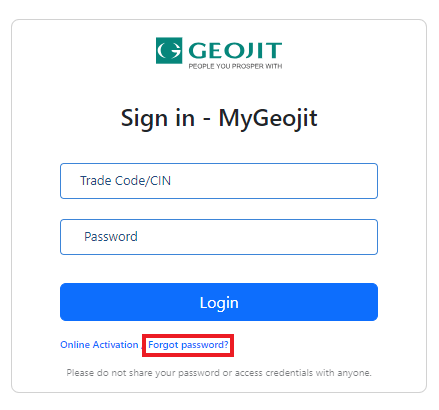The height and width of the screenshot is (410, 439).
Task: Click the red-outlined Forgot password? link
Action: [188, 345]
